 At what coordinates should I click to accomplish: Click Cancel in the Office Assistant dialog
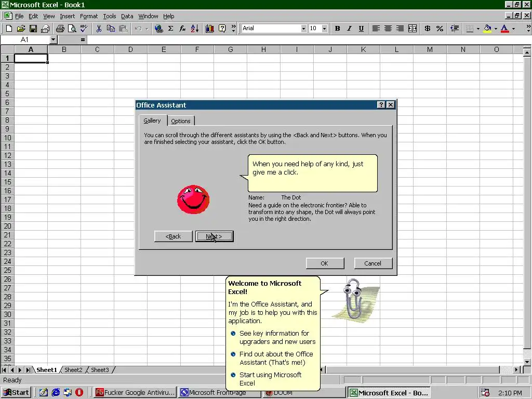coord(373,263)
